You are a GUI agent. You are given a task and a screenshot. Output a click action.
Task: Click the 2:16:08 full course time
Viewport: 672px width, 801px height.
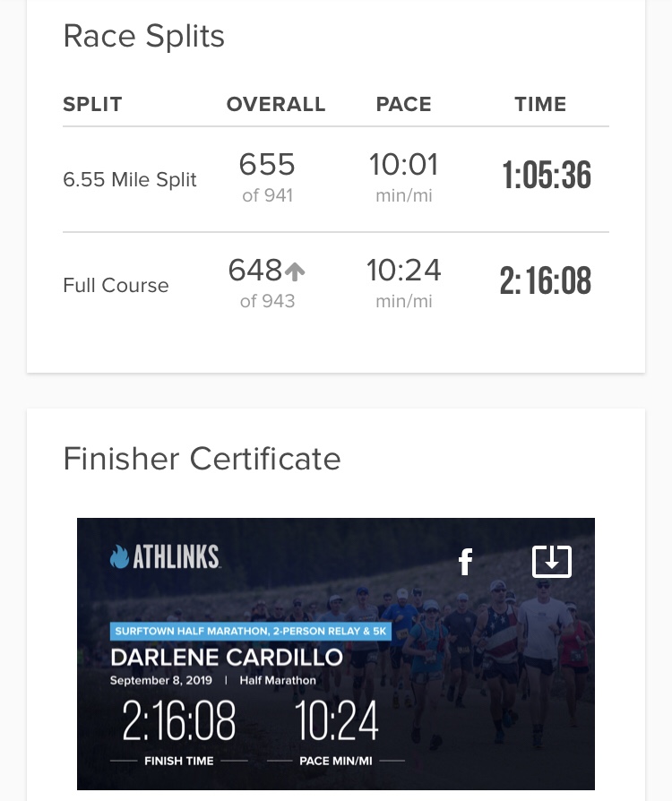[x=546, y=281]
